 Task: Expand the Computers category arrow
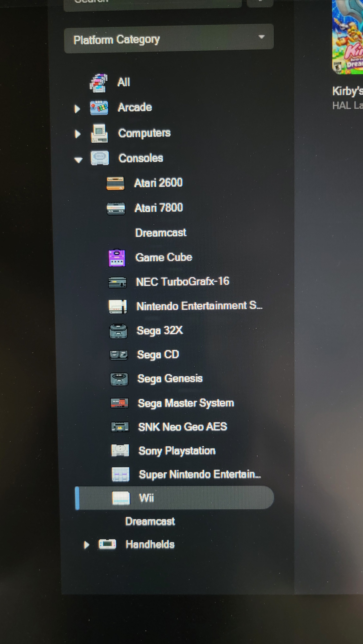click(78, 134)
